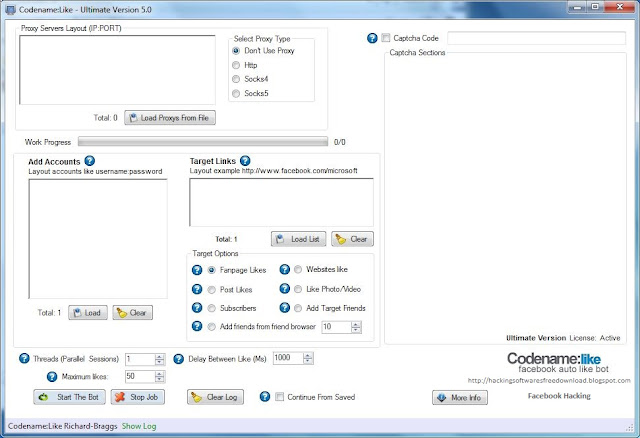Tick the Continue From Saved checkbox
The height and width of the screenshot is (438, 640).
click(x=280, y=397)
